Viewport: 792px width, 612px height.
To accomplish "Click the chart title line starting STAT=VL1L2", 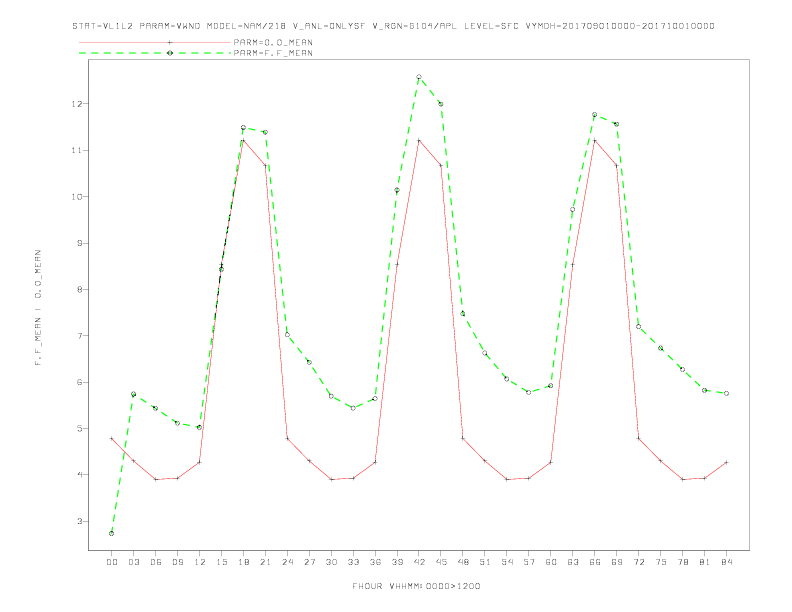I will 393,26.
